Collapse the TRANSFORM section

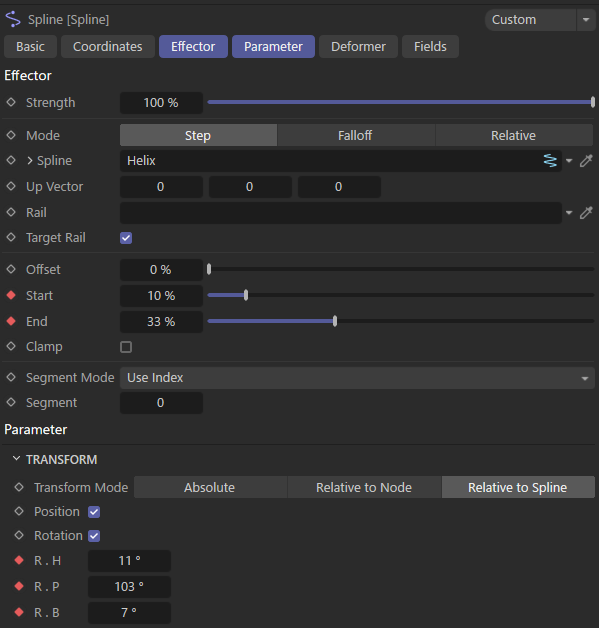[16, 459]
